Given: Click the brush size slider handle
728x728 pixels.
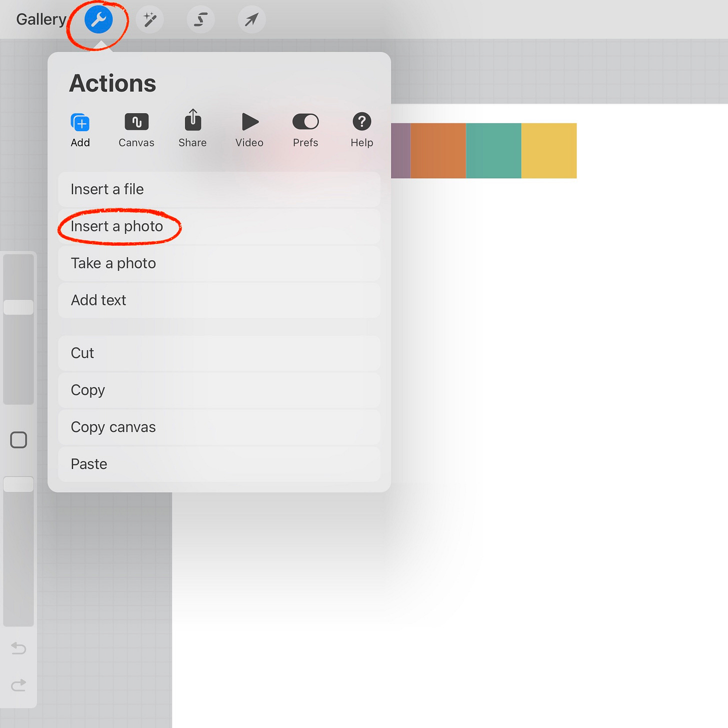Looking at the screenshot, I should 18,307.
